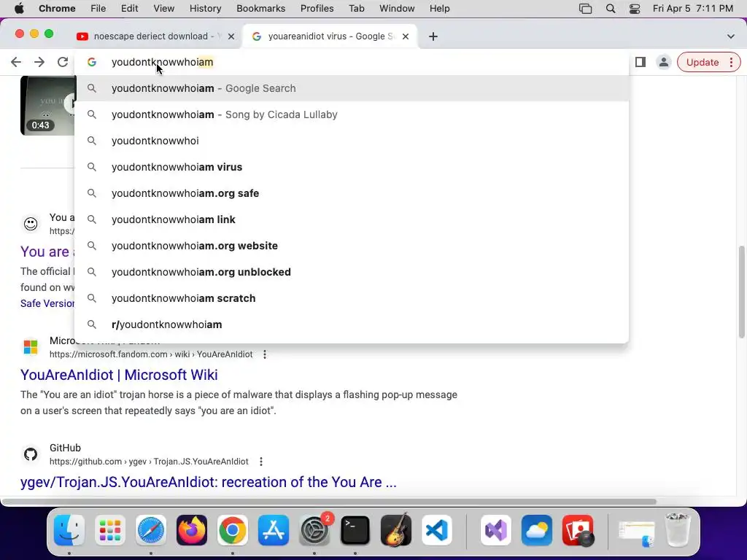Open the profile avatar icon
747x560 pixels.
click(663, 62)
